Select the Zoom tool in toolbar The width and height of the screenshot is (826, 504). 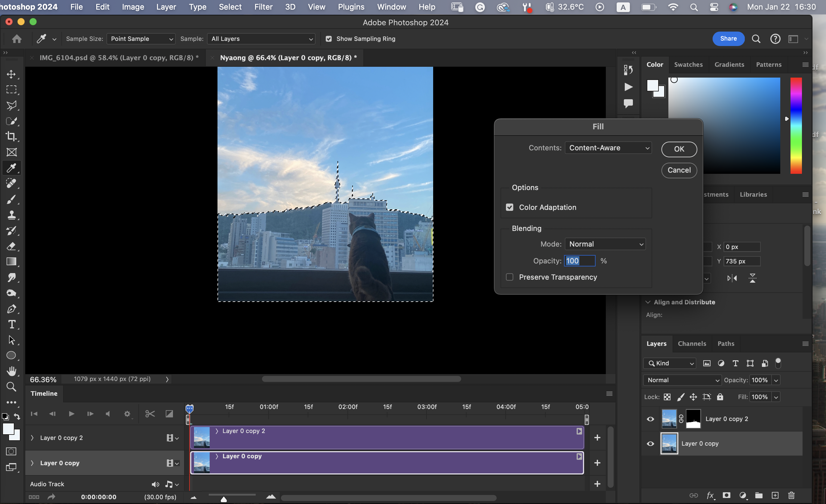11,387
